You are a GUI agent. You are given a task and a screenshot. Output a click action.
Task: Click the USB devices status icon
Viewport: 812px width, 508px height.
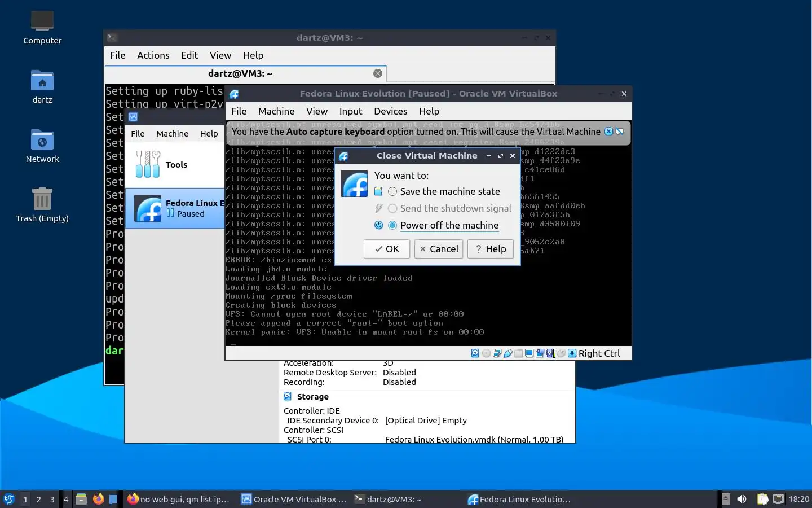pyautogui.click(x=508, y=353)
